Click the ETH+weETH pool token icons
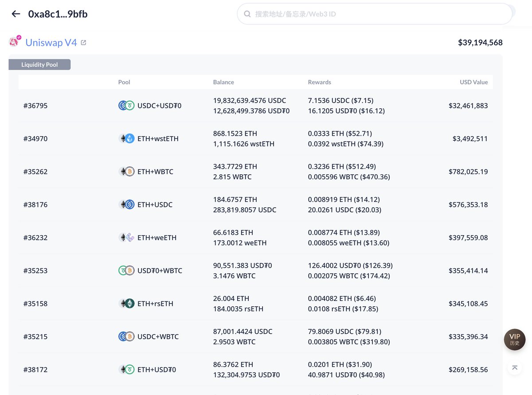 tap(126, 237)
